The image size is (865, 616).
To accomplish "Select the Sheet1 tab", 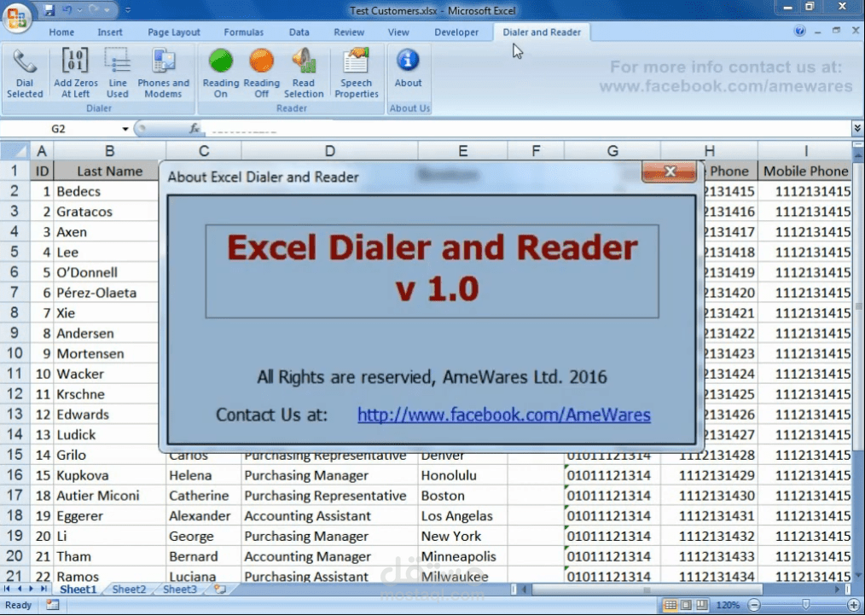I will click(78, 589).
